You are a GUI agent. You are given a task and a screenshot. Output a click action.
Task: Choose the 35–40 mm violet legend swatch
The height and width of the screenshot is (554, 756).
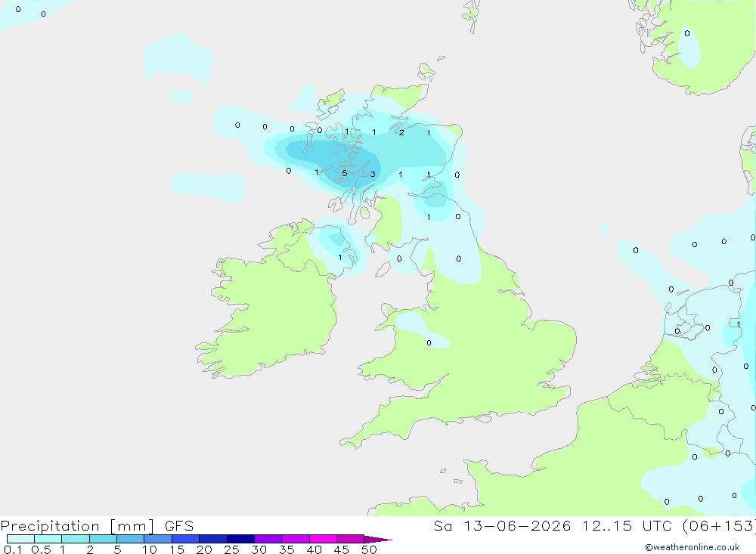[296, 539]
